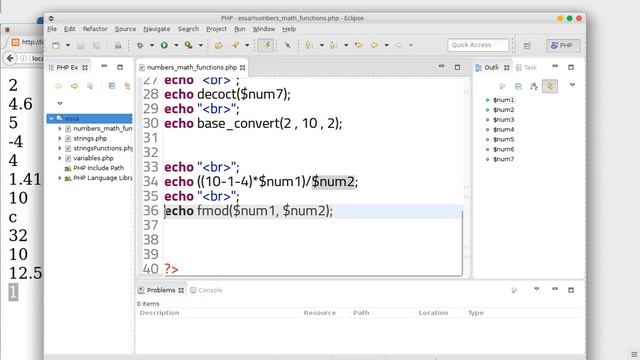Switch to the Problems tab
The height and width of the screenshot is (360, 640).
pyautogui.click(x=161, y=290)
